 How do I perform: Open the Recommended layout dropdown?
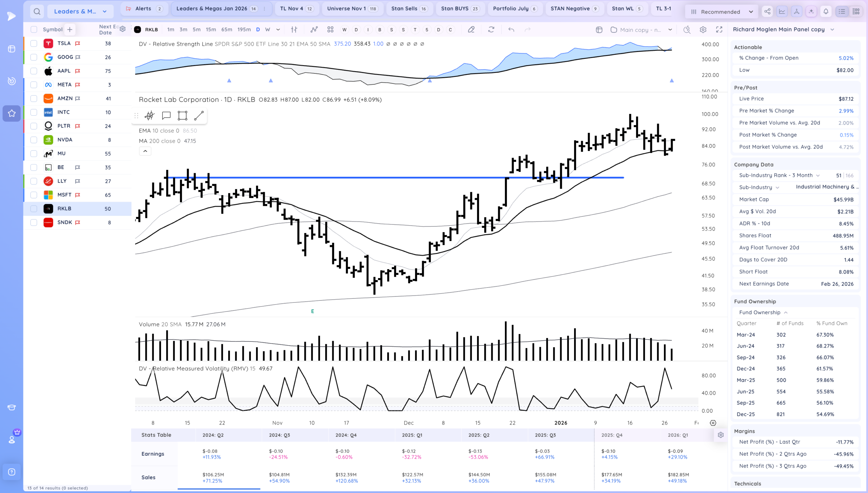[x=722, y=12]
